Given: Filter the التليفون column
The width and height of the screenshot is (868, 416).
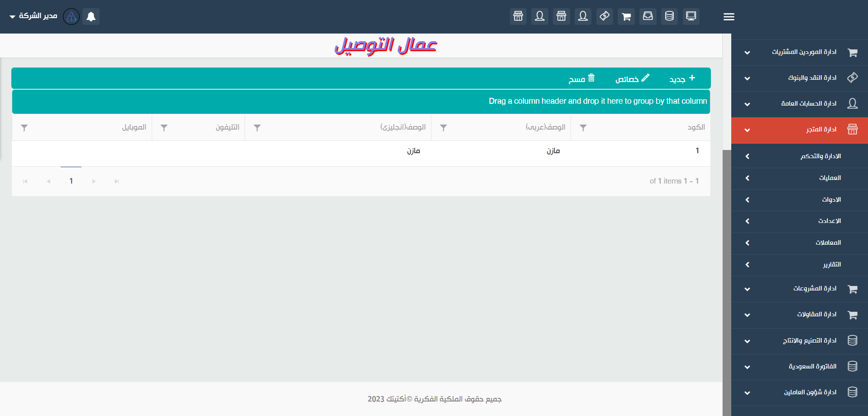Looking at the screenshot, I should click(x=164, y=128).
